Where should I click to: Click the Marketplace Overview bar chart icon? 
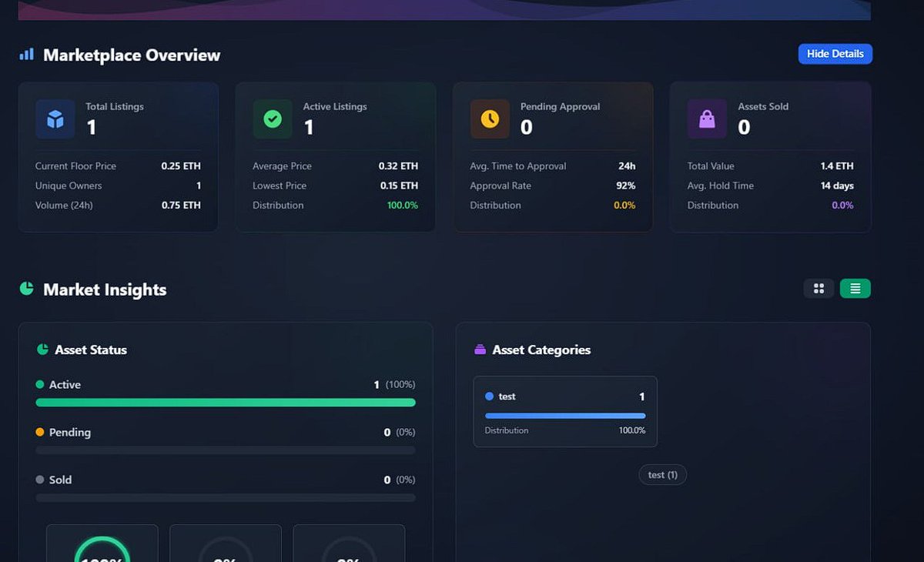27,54
